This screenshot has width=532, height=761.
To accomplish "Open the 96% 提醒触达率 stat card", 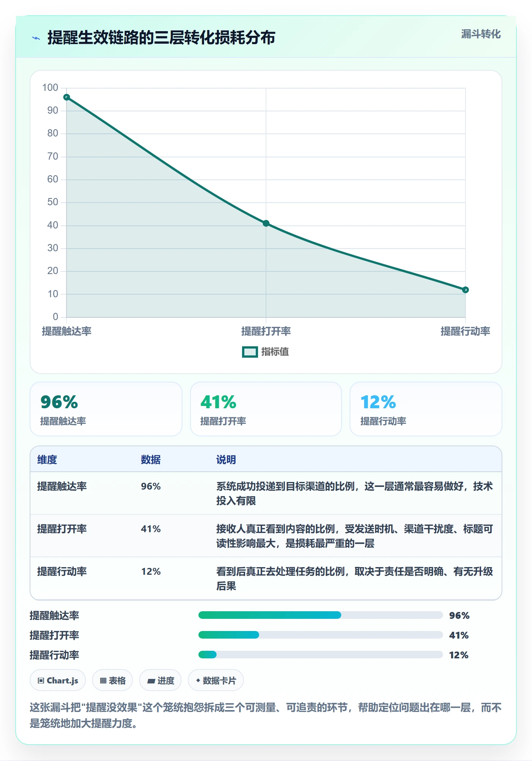I will [x=106, y=409].
